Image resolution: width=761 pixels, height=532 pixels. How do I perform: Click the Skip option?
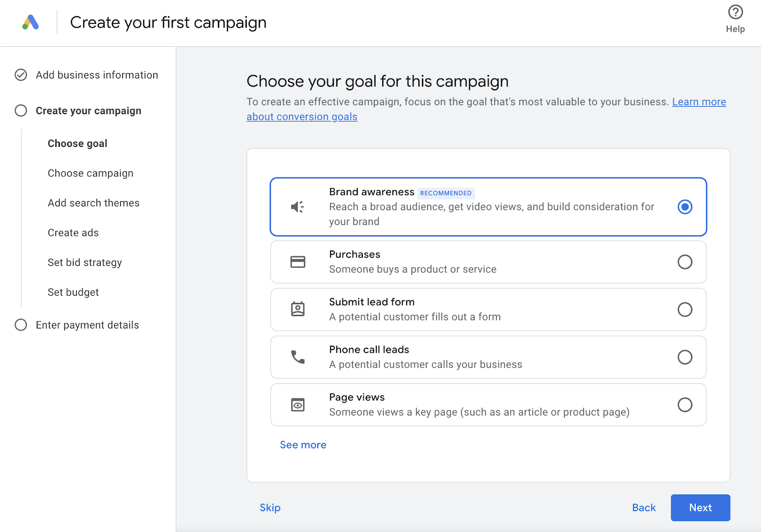point(270,507)
